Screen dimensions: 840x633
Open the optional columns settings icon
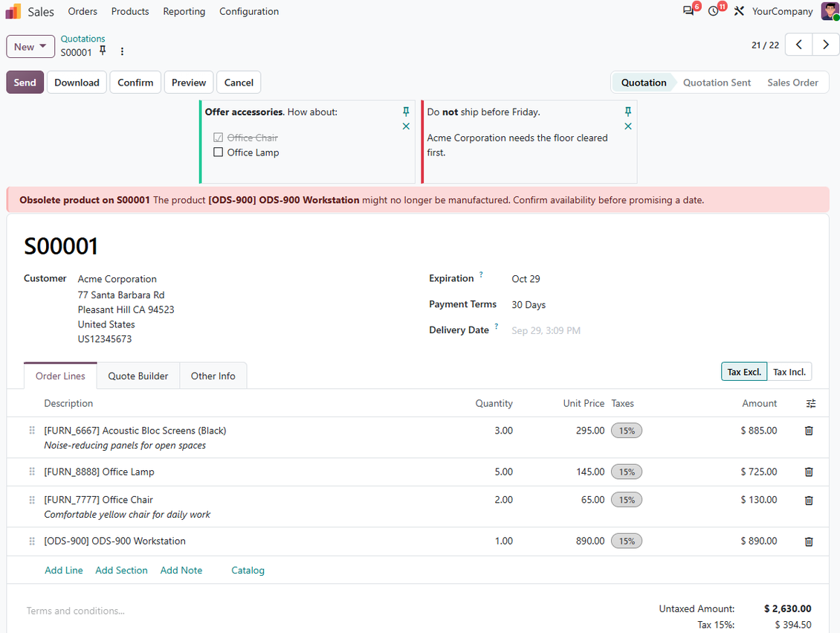[811, 404]
